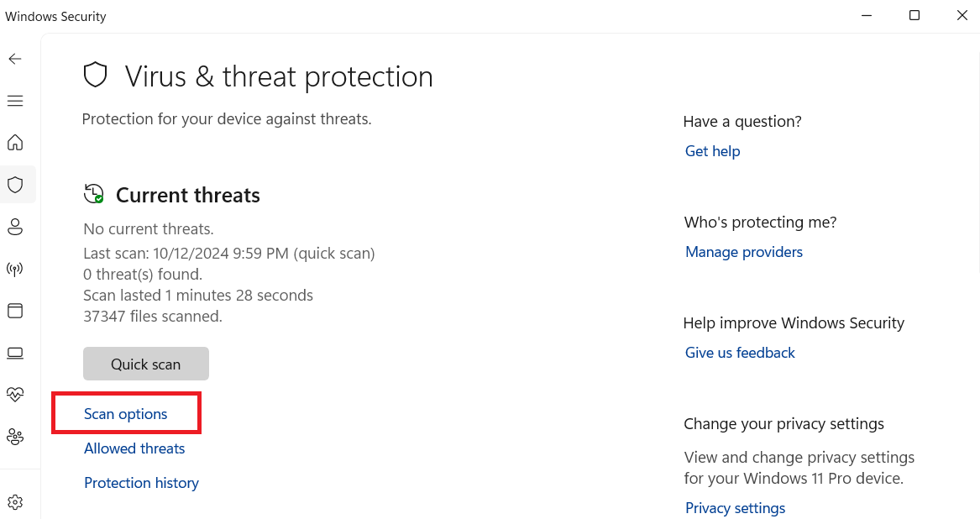Click 'Help improve Windows Security' heading

794,322
